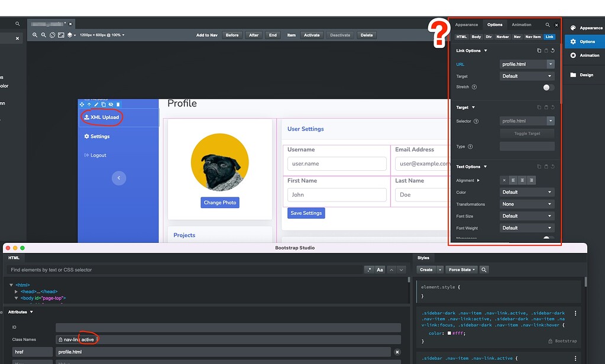
Task: Click the Toggle Target button
Action: coord(526,133)
